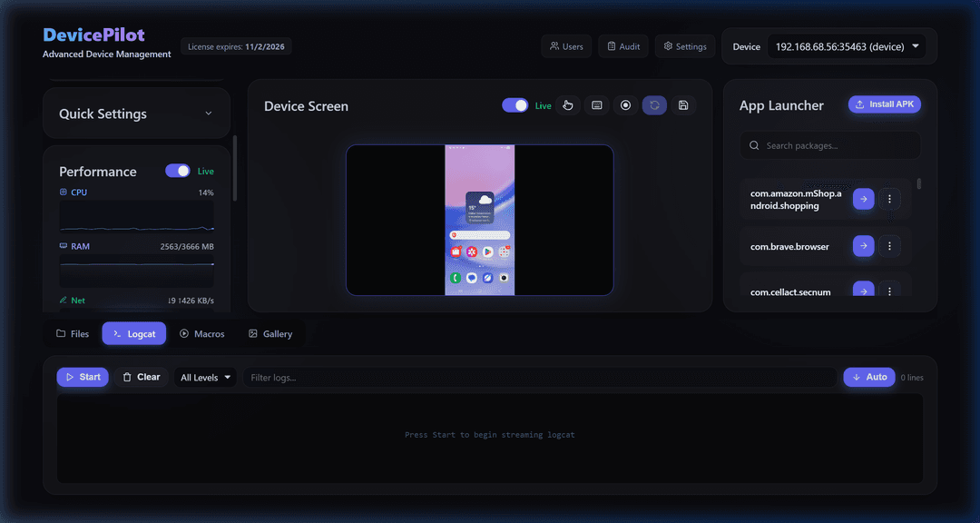Focus the Filter logs input field
This screenshot has height=523, width=980.
(540, 377)
